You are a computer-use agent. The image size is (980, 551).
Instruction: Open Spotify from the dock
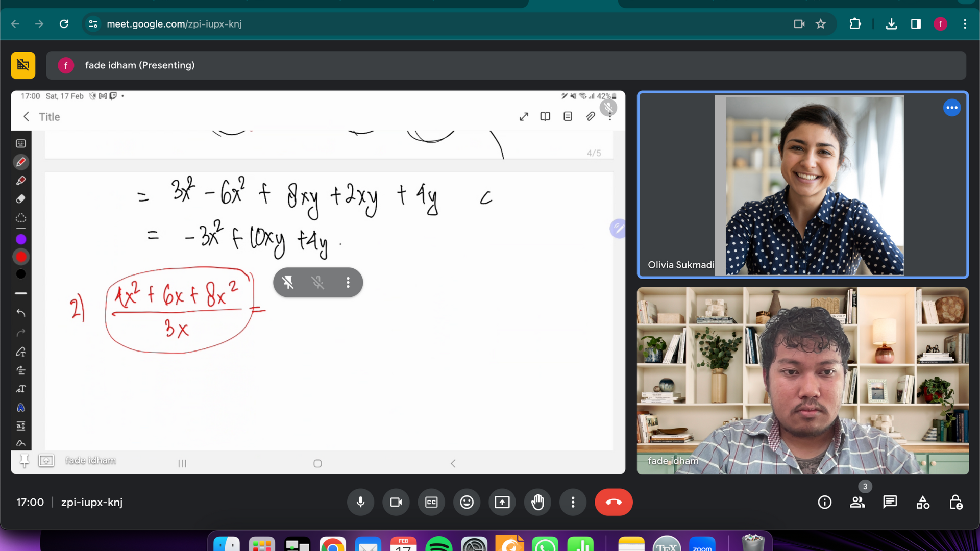tap(438, 545)
